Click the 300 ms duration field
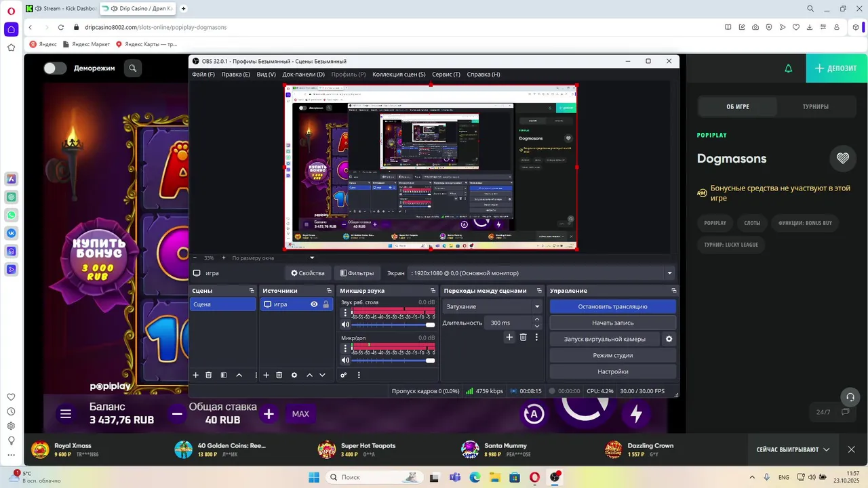This screenshot has height=488, width=868. 509,323
